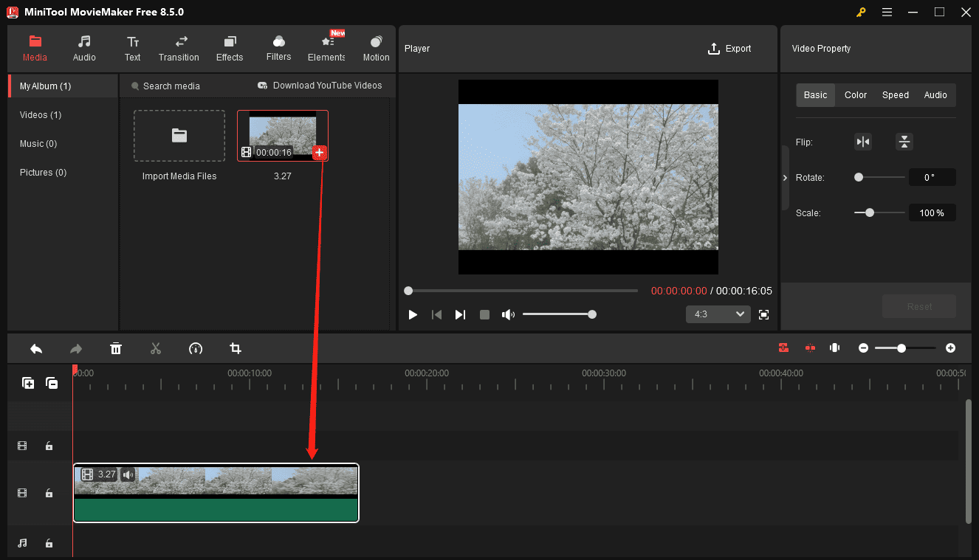Flip the clip horizontally

[863, 142]
